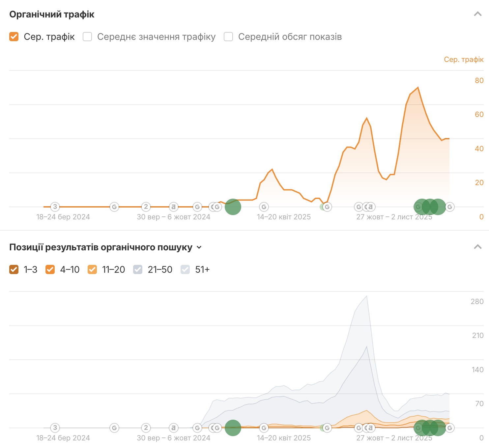
Task: Enable "Середнє значення трафіку" checkbox
Action: click(87, 37)
